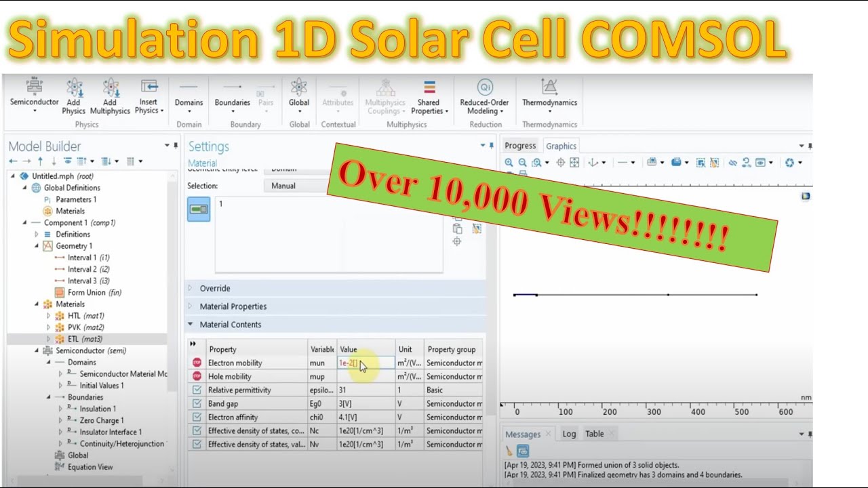Image resolution: width=868 pixels, height=488 pixels.
Task: Click the move down arrow in Model Builder
Action: click(54, 161)
